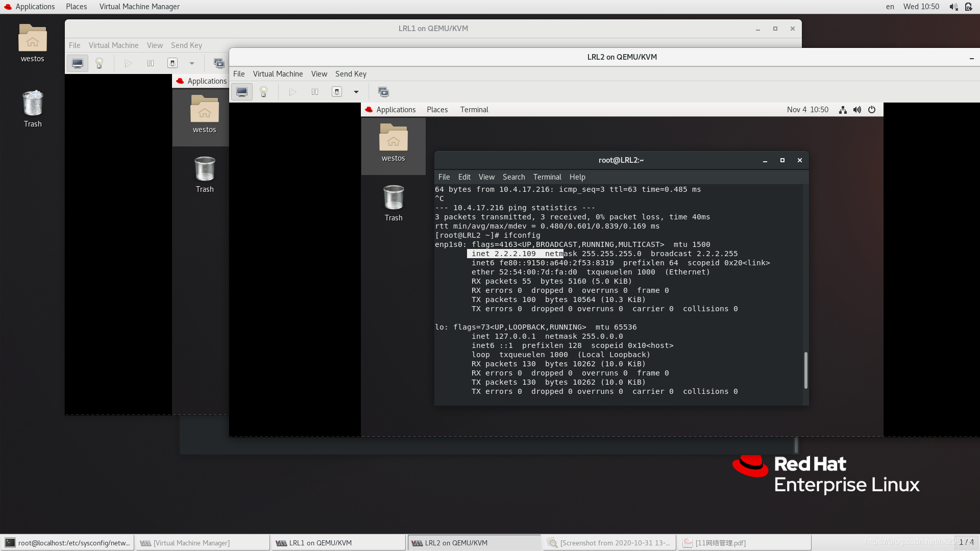Image resolution: width=980 pixels, height=551 pixels.
Task: Open Send Key menu in LRL1 window
Action: (x=186, y=45)
